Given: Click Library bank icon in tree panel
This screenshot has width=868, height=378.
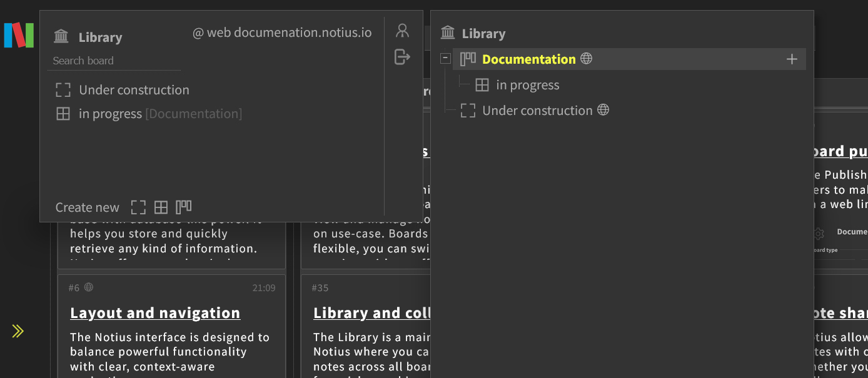Looking at the screenshot, I should tap(448, 32).
